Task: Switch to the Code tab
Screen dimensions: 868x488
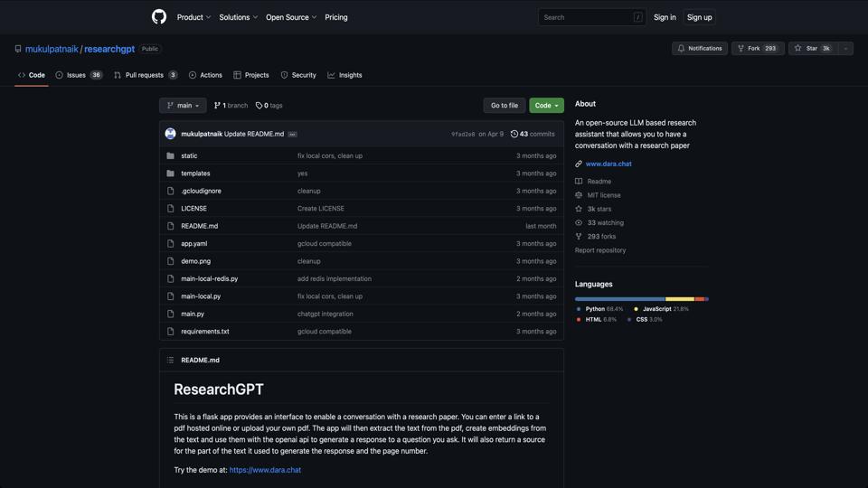Action: (x=32, y=75)
